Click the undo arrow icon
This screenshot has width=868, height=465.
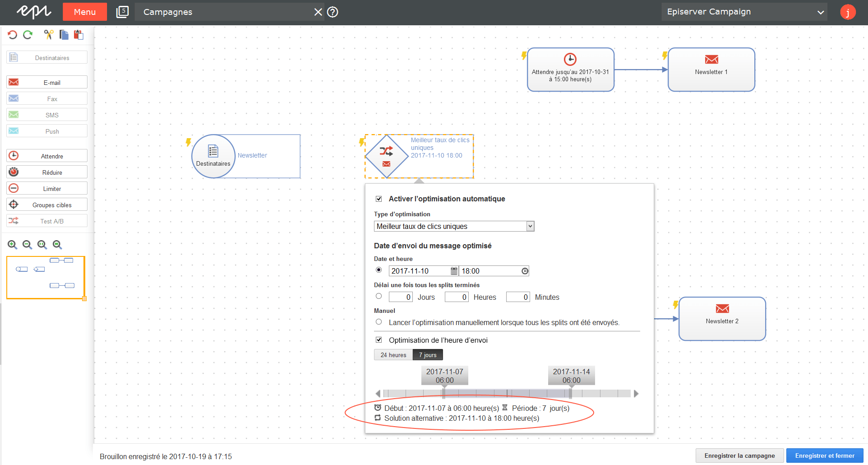click(x=12, y=35)
